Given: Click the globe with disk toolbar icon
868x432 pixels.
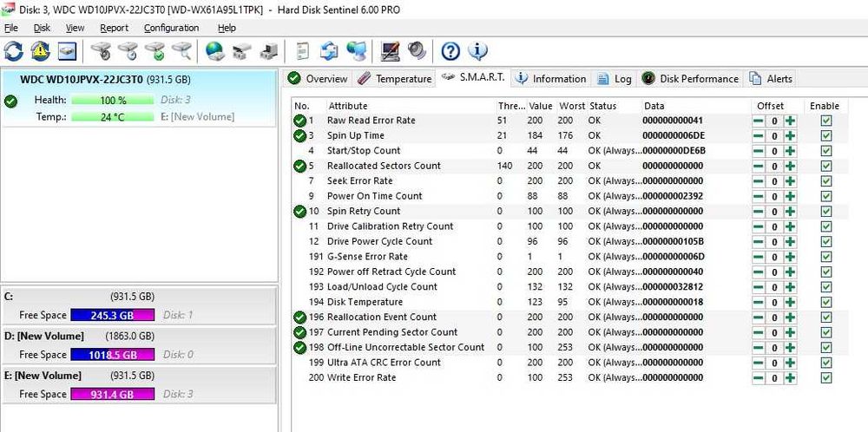Looking at the screenshot, I should click(x=214, y=51).
